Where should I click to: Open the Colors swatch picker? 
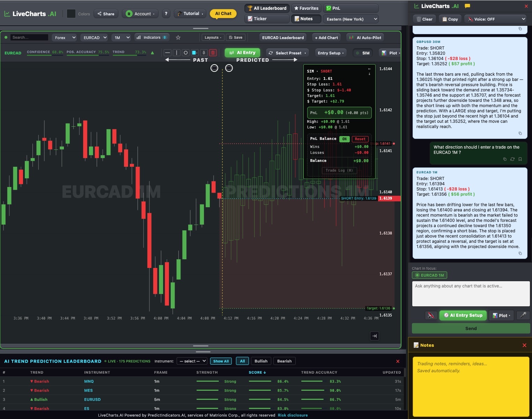tap(71, 14)
